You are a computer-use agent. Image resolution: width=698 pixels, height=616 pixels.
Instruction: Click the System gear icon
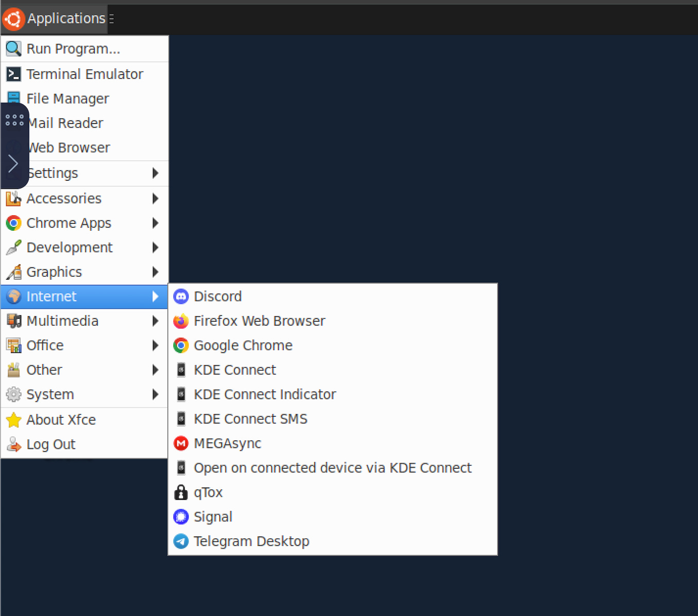13,395
